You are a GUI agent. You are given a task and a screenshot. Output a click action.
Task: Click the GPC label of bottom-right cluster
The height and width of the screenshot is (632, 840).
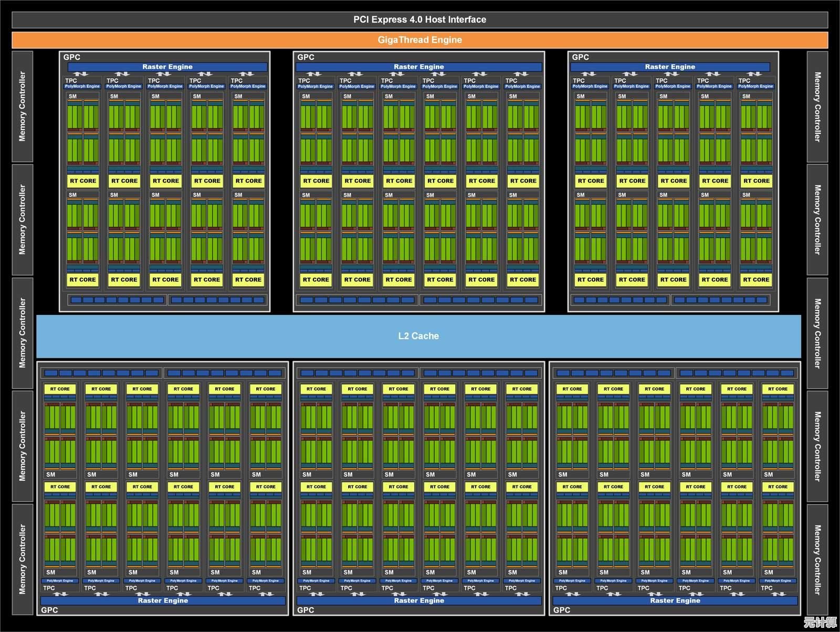(561, 610)
